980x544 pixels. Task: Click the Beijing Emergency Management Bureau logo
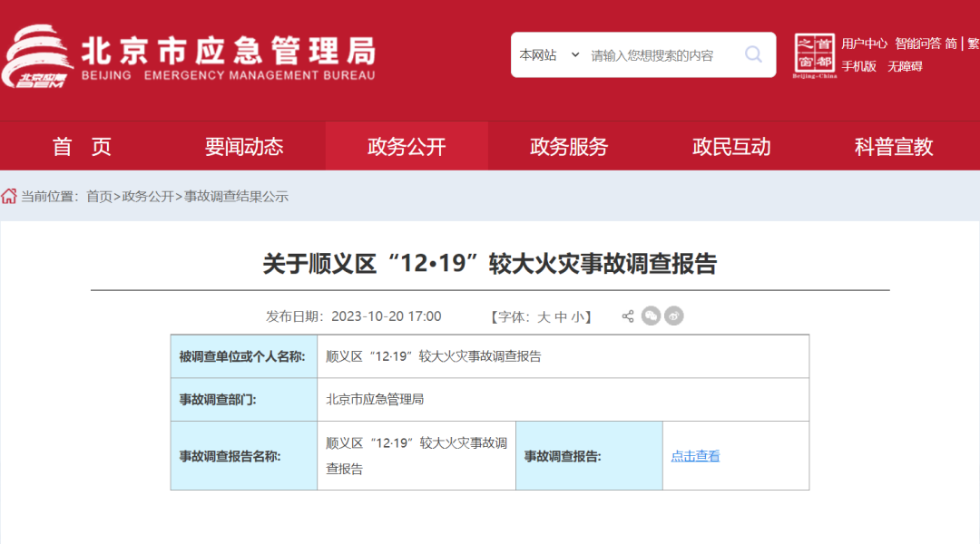(189, 57)
